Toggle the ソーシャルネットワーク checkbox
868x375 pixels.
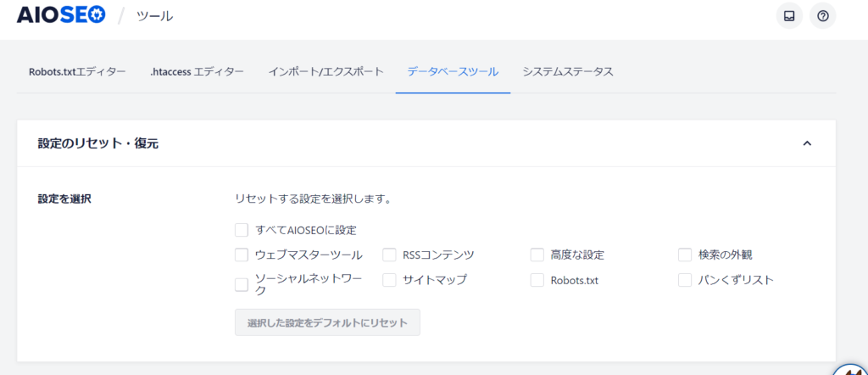(x=242, y=285)
